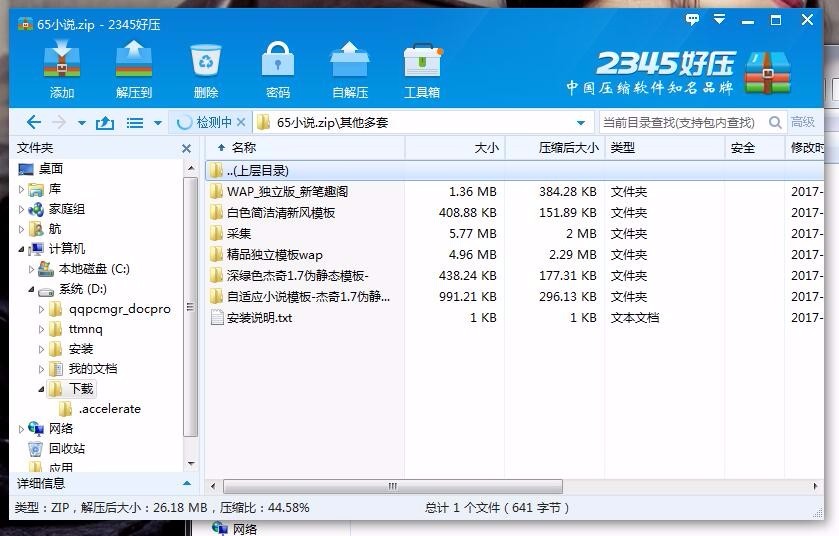Click 网络 in the background window
The width and height of the screenshot is (839, 536).
coord(245,530)
